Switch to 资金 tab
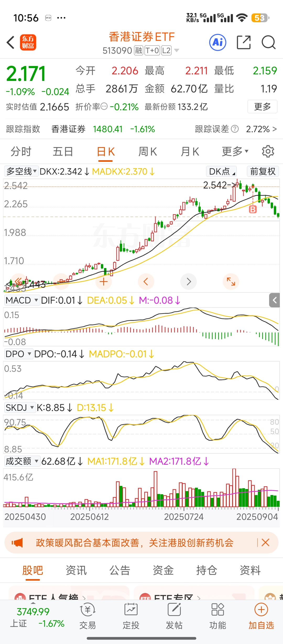Image resolution: width=283 pixels, height=644 pixels. [x=163, y=570]
